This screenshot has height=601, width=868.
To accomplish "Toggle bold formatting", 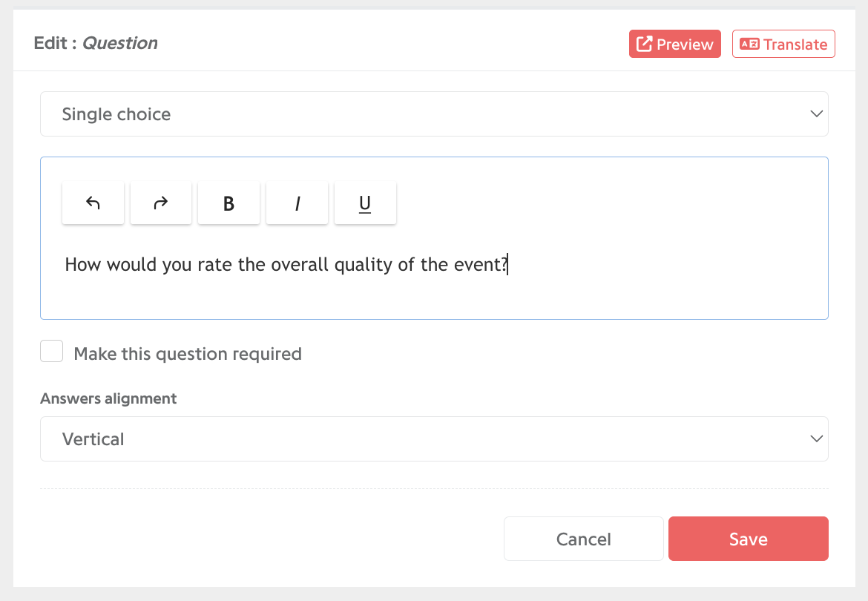I will point(228,203).
